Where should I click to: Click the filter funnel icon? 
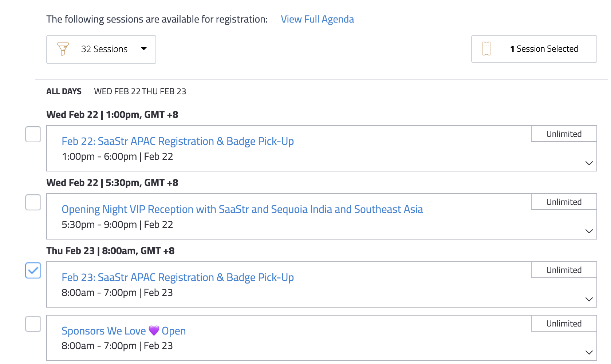point(63,49)
